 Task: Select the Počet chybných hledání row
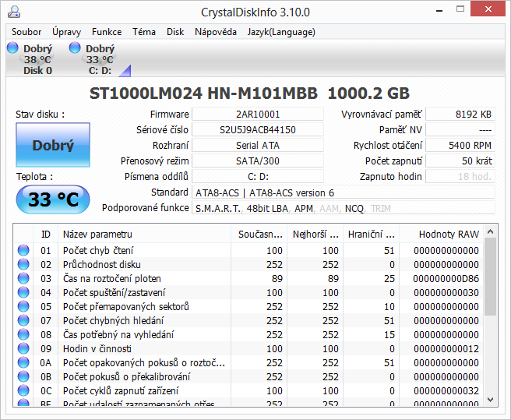113,320
